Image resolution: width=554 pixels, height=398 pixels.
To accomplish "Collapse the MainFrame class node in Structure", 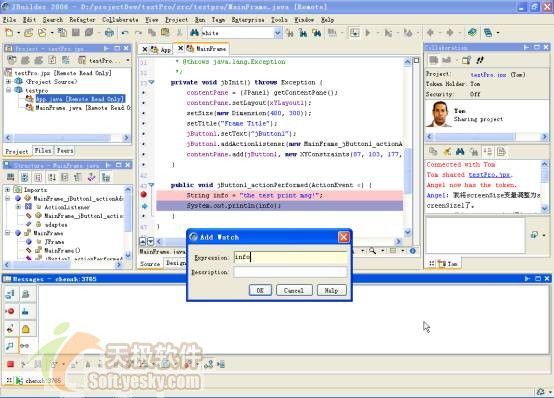I will [7, 233].
